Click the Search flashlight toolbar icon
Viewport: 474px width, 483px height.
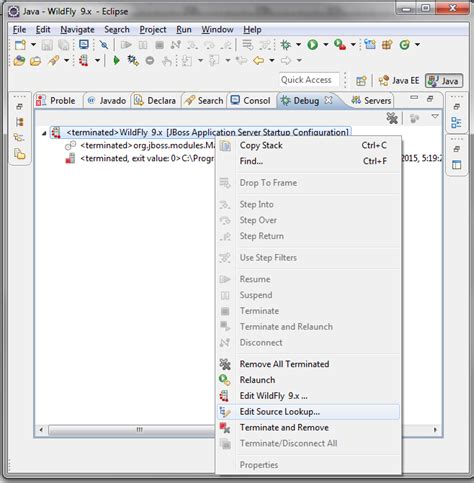53,60
